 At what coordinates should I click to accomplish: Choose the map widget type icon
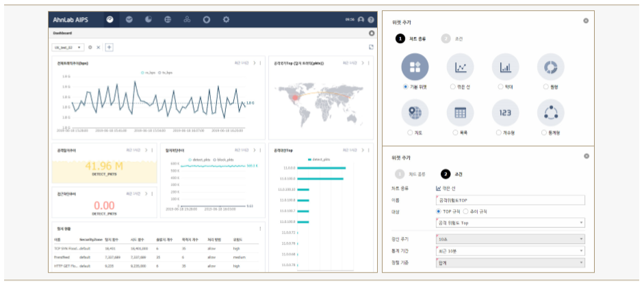[x=415, y=113]
